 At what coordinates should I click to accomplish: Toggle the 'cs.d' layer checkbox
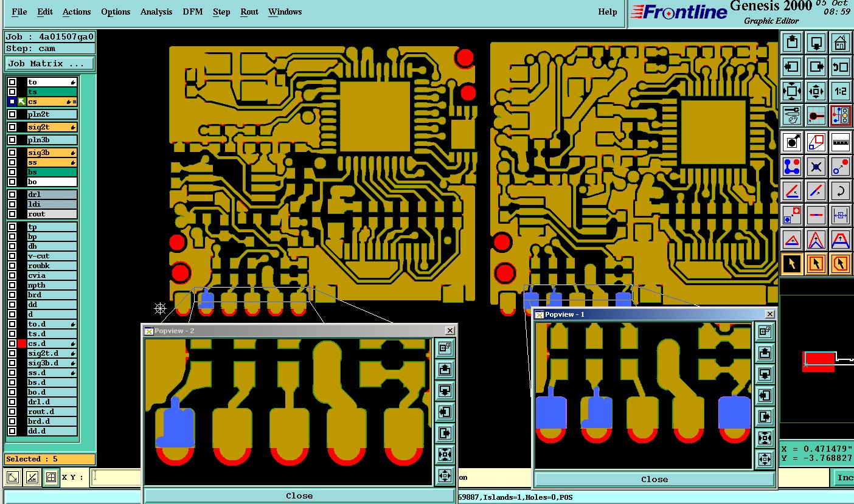12,343
